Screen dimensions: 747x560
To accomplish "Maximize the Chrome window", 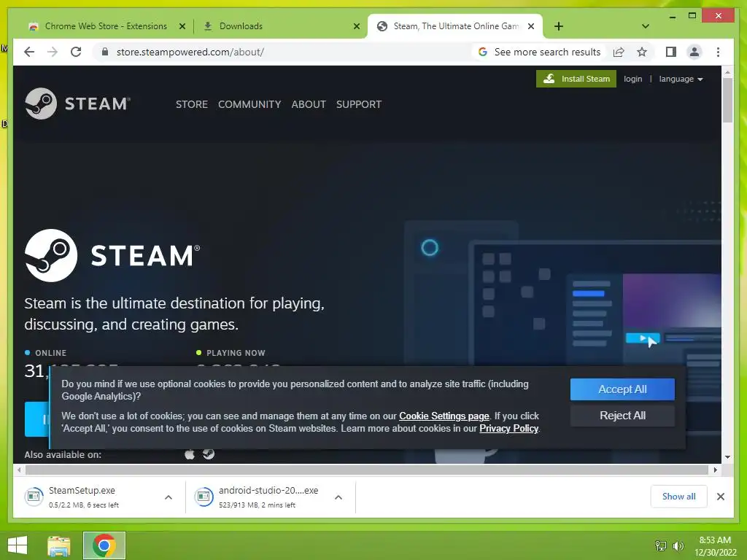I will (x=692, y=16).
